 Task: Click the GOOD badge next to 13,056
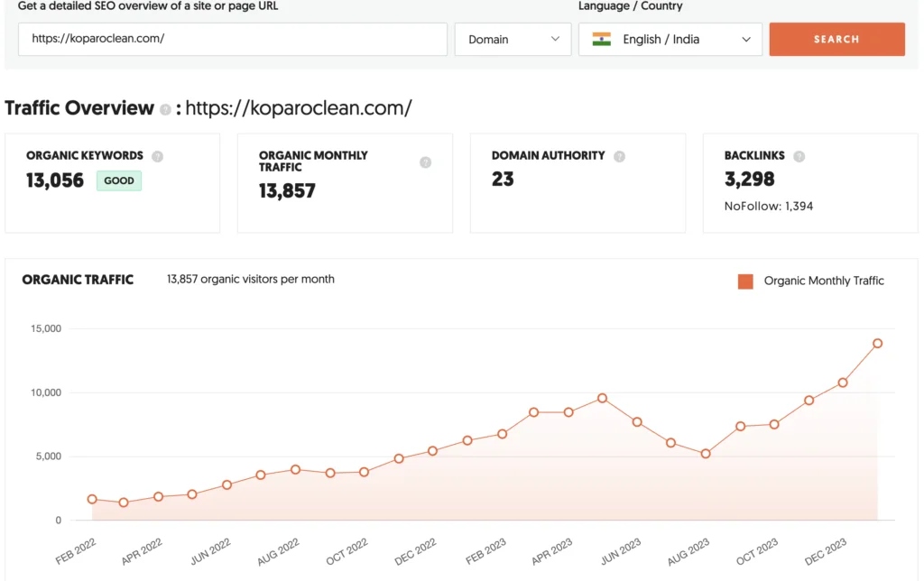(x=119, y=180)
